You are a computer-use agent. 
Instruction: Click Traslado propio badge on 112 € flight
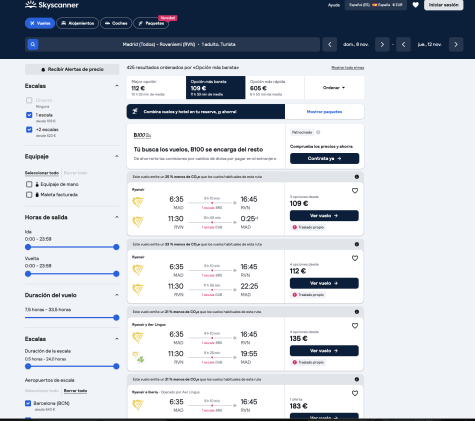point(308,295)
